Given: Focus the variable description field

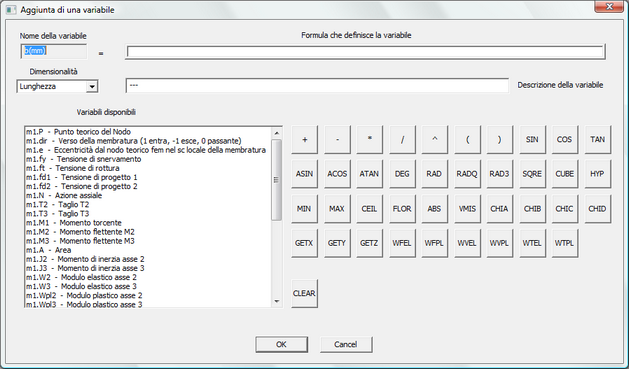Looking at the screenshot, I should [317, 85].
